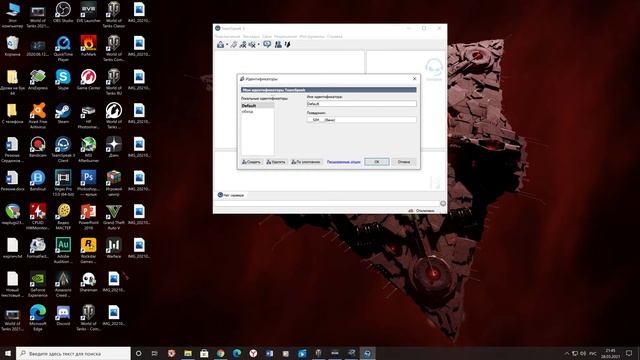Open Bandicam desktop icon
Screen dimensions: 640x360
point(38,147)
